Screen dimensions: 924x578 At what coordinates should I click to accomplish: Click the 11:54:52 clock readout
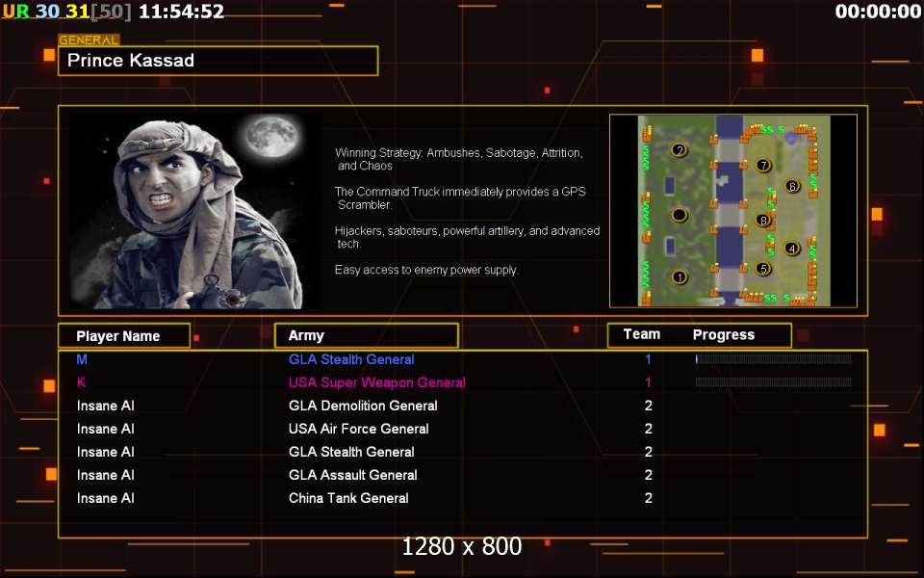(x=182, y=12)
